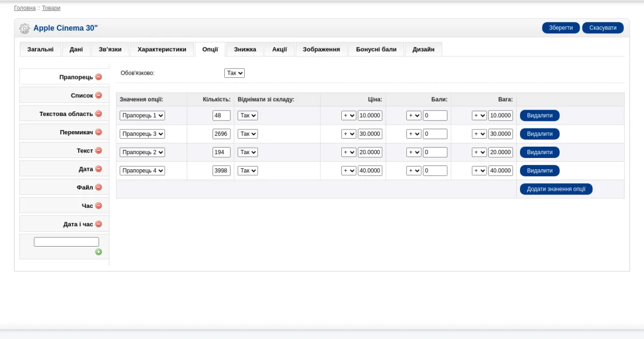Open the Бонусні бали tab

pyautogui.click(x=376, y=49)
